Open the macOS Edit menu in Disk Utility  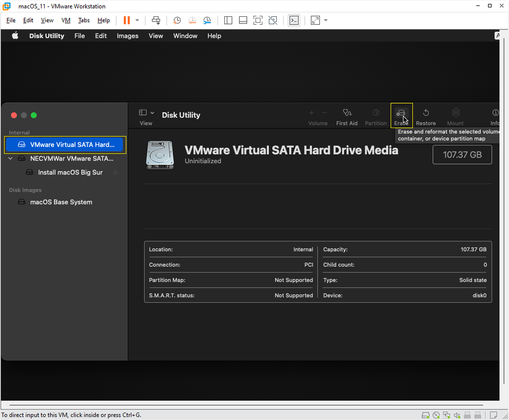click(101, 36)
